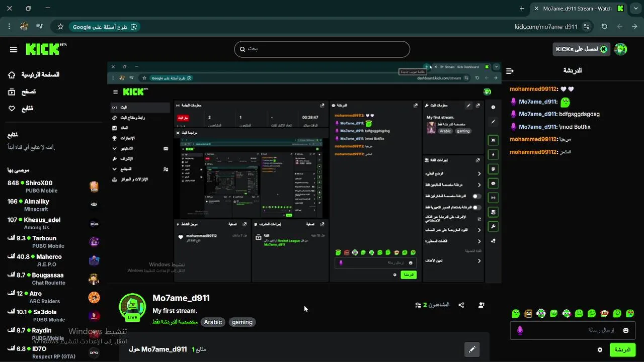Click the chat message input field
This screenshot has height=362, width=644.
click(573, 330)
